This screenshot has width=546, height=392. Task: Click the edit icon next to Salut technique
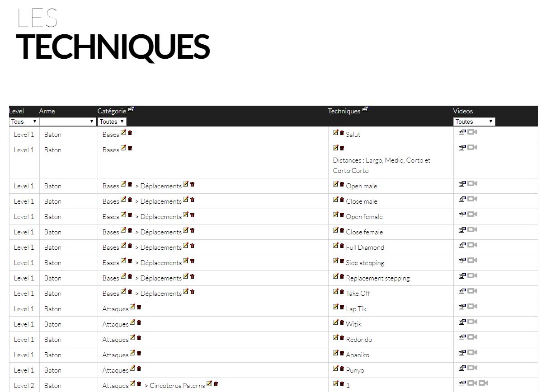(x=335, y=133)
